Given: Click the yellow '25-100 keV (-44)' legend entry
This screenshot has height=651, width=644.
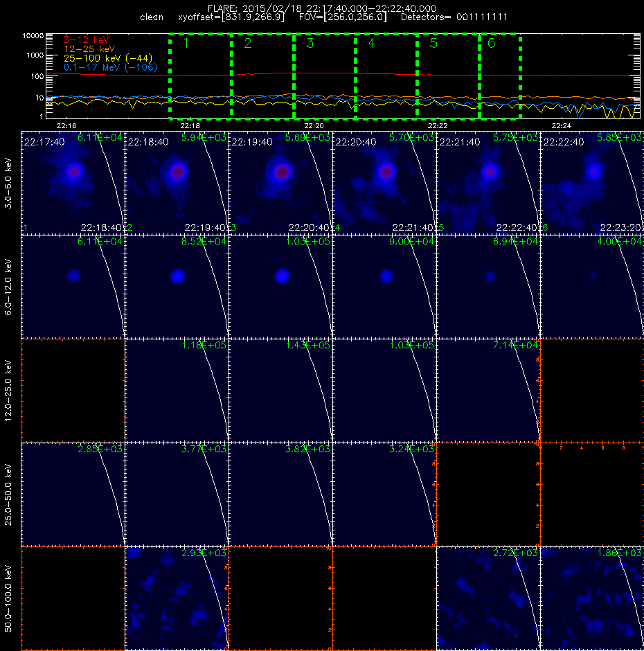Looking at the screenshot, I should tap(108, 58).
